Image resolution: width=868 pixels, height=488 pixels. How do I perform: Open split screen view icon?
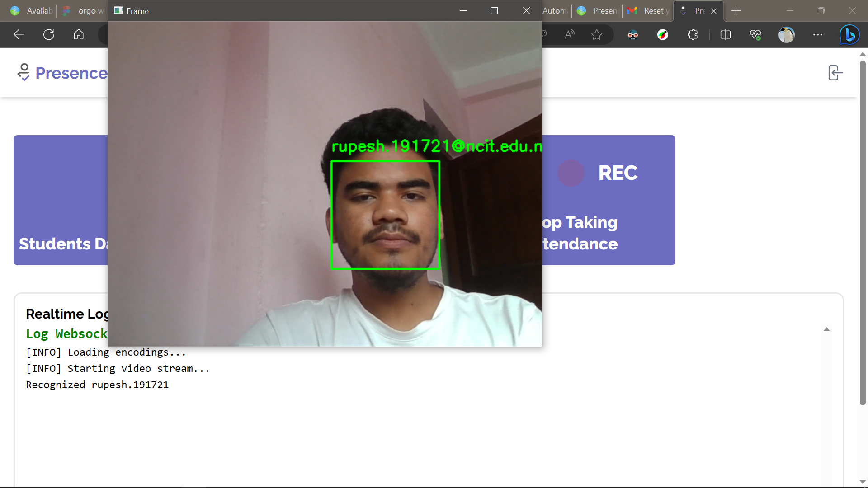pyautogui.click(x=725, y=35)
